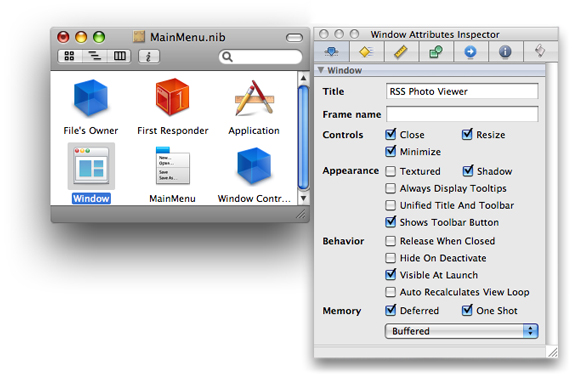Uncheck Shows Toolbar Button
This screenshot has width=572, height=380.
pyautogui.click(x=390, y=222)
